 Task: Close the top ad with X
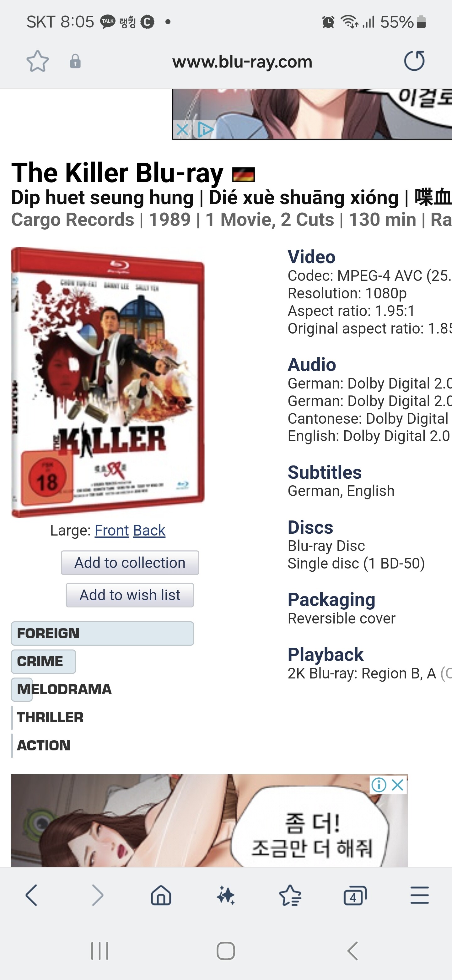click(x=182, y=130)
